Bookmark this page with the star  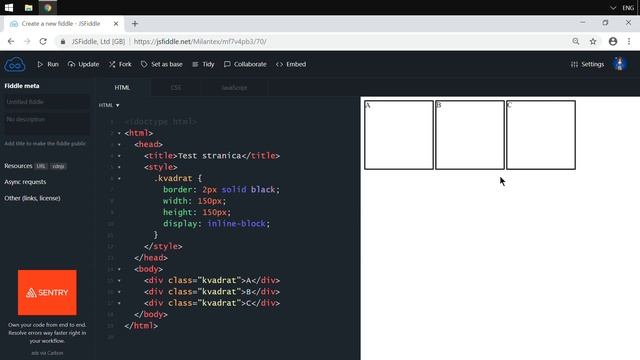[x=593, y=41]
